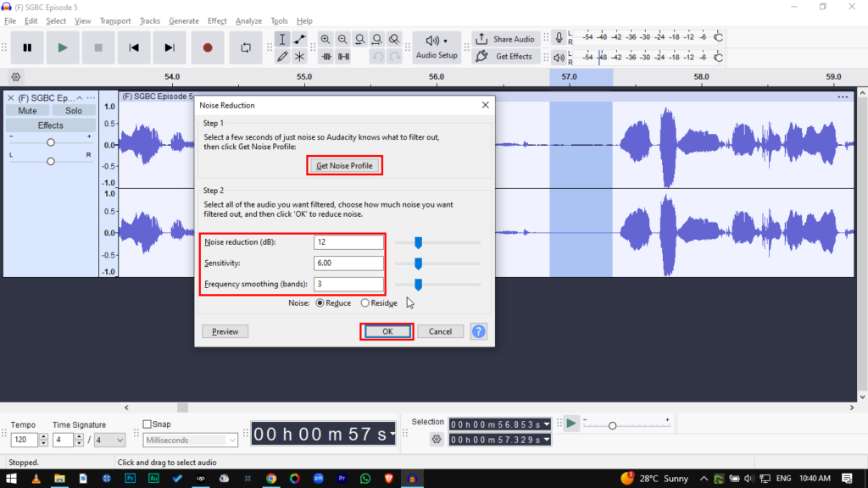Viewport: 868px width, 488px height.
Task: Select the Reduce noise radio button
Action: [320, 303]
